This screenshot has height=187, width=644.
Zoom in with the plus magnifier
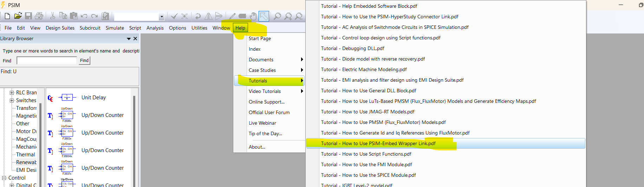click(288, 16)
